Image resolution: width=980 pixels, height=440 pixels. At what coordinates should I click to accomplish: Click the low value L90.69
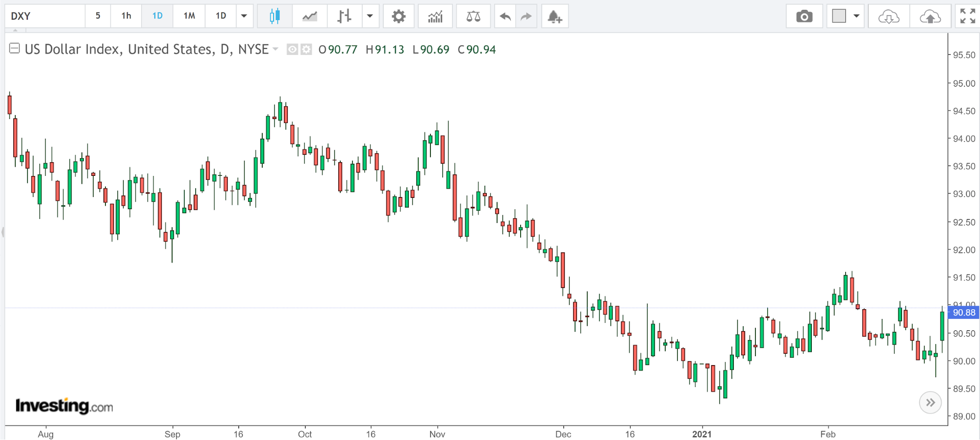431,49
